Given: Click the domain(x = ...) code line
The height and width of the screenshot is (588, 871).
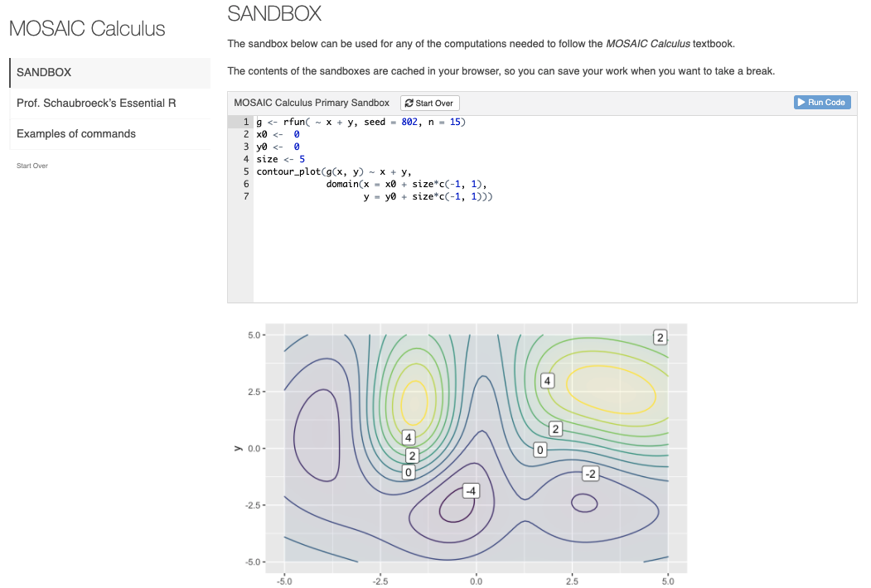Looking at the screenshot, I should pyautogui.click(x=406, y=184).
